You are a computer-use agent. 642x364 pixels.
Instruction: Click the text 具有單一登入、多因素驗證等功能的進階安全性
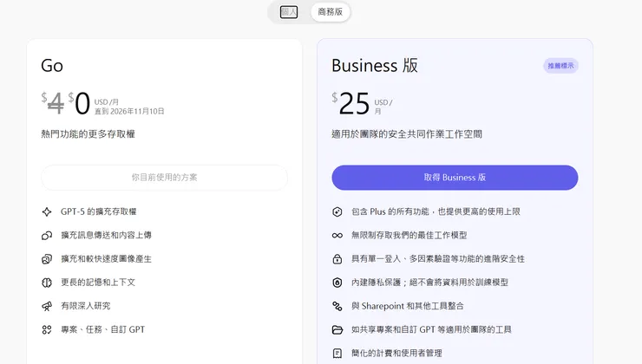(438, 259)
